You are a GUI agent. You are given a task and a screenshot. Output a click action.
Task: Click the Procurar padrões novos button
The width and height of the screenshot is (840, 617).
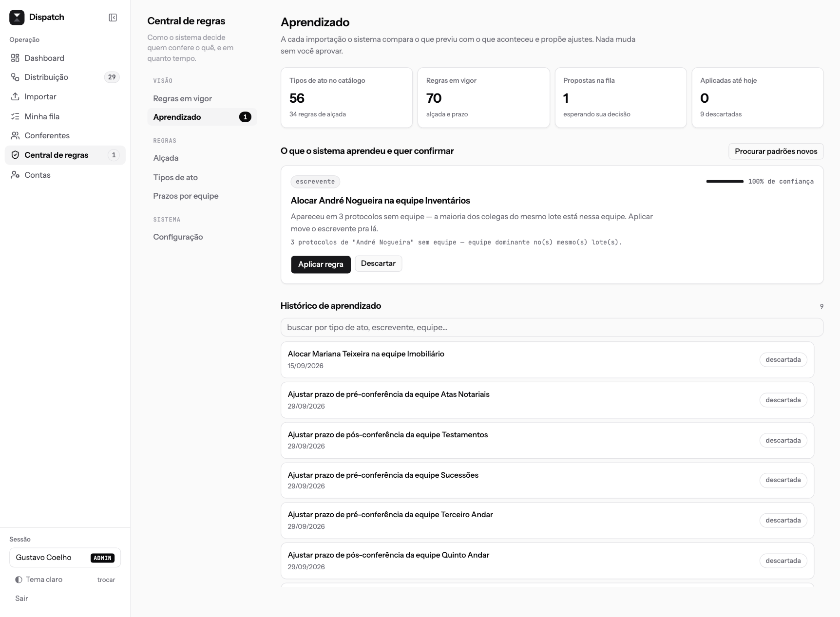click(776, 151)
